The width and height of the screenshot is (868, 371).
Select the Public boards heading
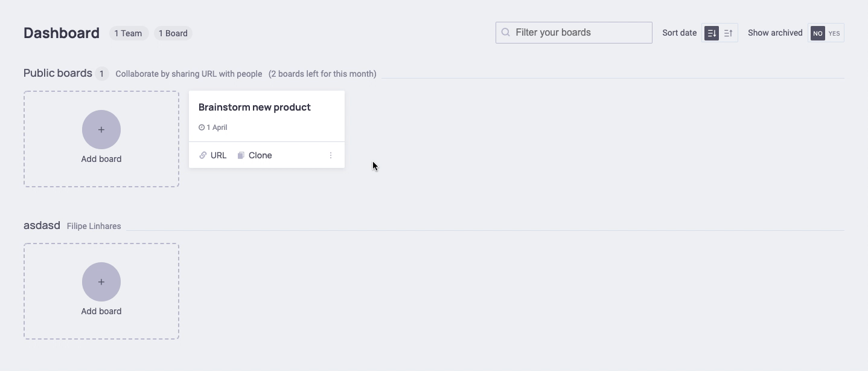point(57,73)
